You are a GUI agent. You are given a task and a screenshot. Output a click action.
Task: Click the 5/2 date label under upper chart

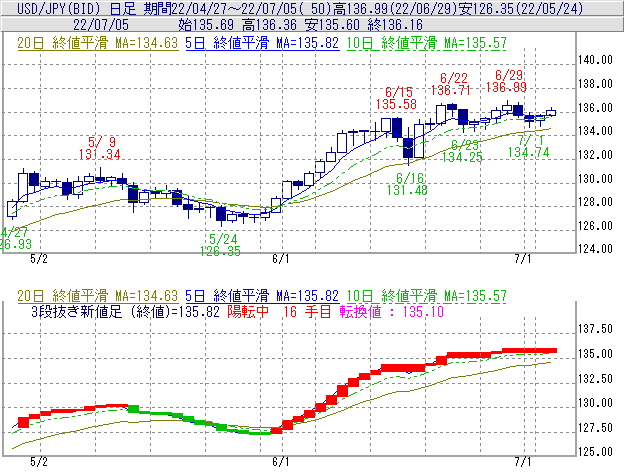pyautogui.click(x=39, y=259)
